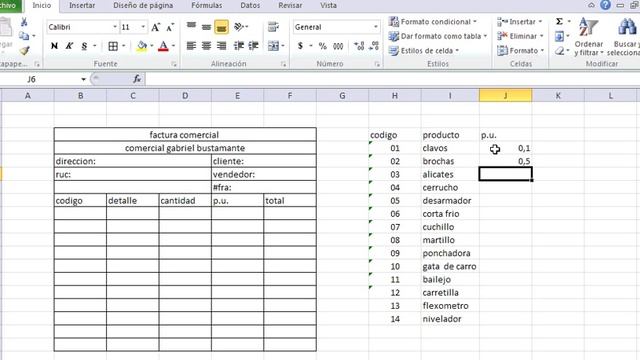Select column J header
The height and width of the screenshot is (360, 640).
(x=505, y=96)
